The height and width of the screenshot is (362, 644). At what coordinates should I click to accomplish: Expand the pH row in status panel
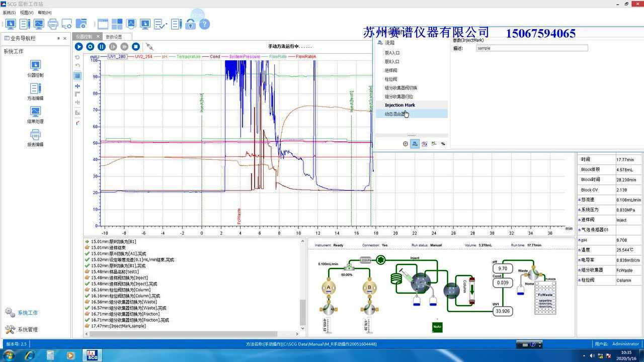[580, 240]
